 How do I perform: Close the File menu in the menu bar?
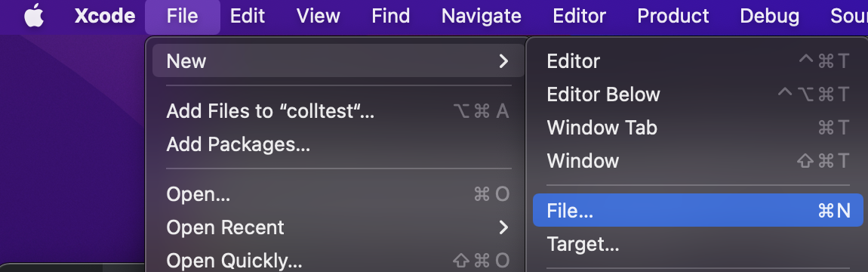(182, 16)
